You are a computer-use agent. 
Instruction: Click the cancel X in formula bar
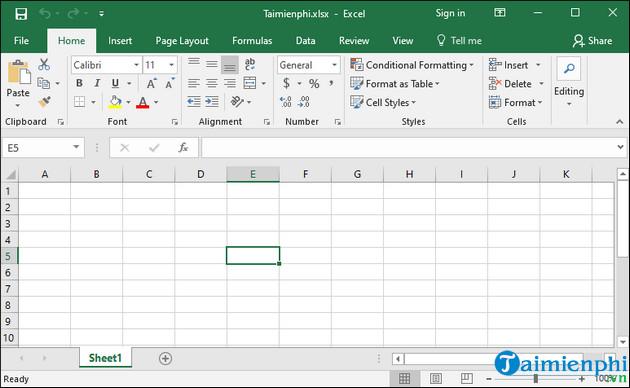[125, 148]
